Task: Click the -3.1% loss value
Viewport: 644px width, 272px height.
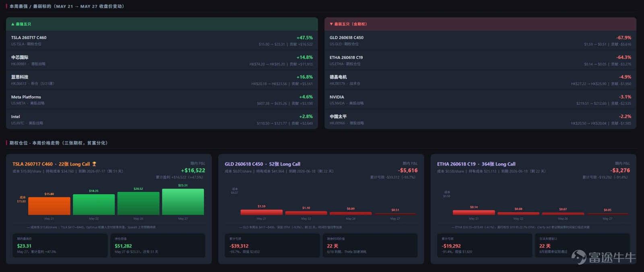Action: click(x=625, y=97)
